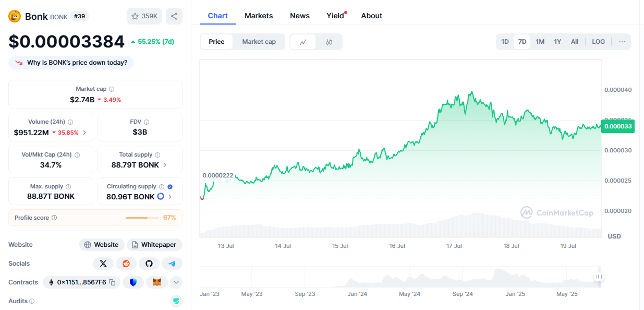Expand the Total supply details arrow
The image size is (644, 310).
tap(165, 165)
